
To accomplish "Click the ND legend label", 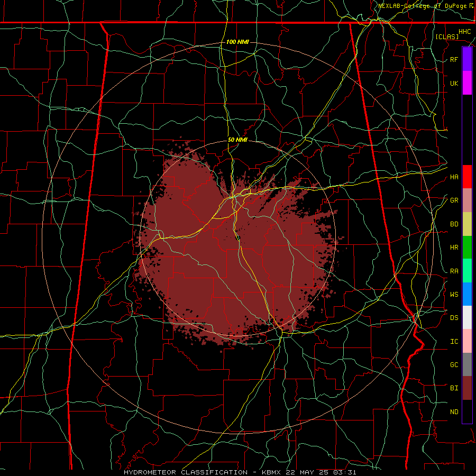I will 454,412.
